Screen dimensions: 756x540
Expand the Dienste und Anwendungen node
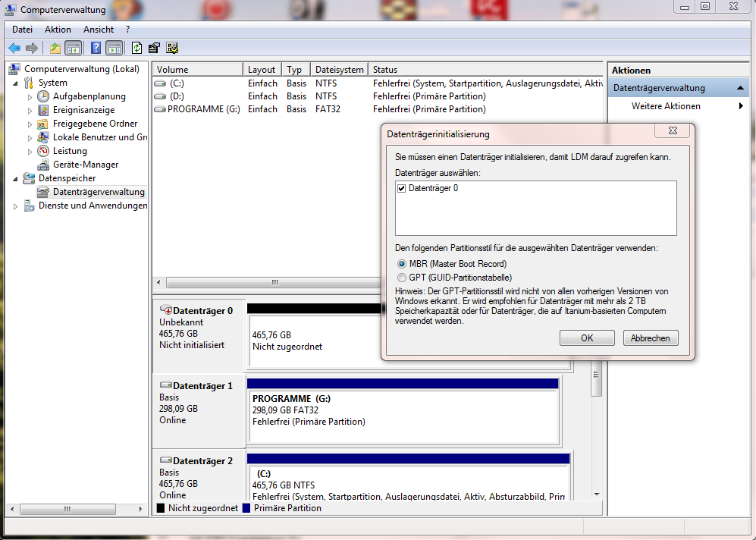click(16, 206)
